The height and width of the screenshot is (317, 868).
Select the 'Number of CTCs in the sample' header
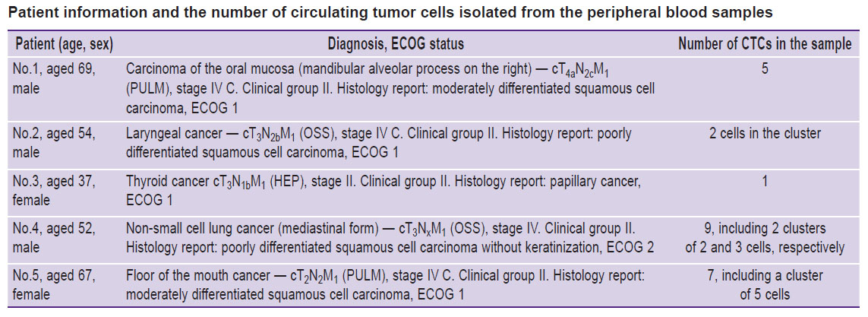(765, 44)
